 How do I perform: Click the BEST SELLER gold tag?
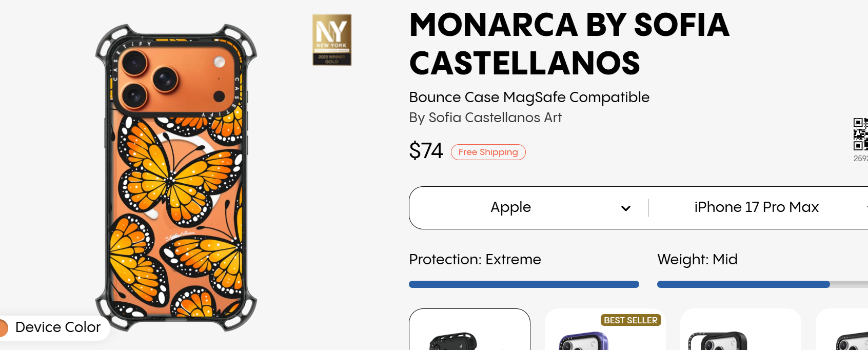[x=630, y=320]
